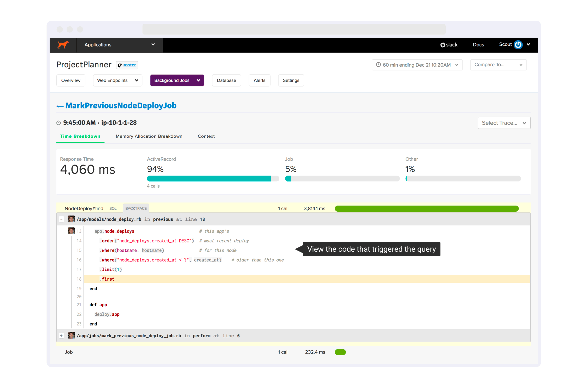Switch to Memory Allocation Breakdown tab
This screenshot has width=588, height=388.
coord(149,136)
